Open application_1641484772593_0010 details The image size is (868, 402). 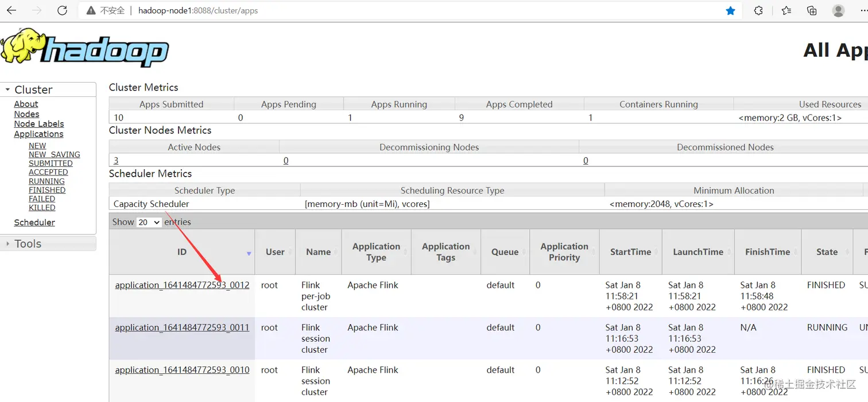(182, 370)
